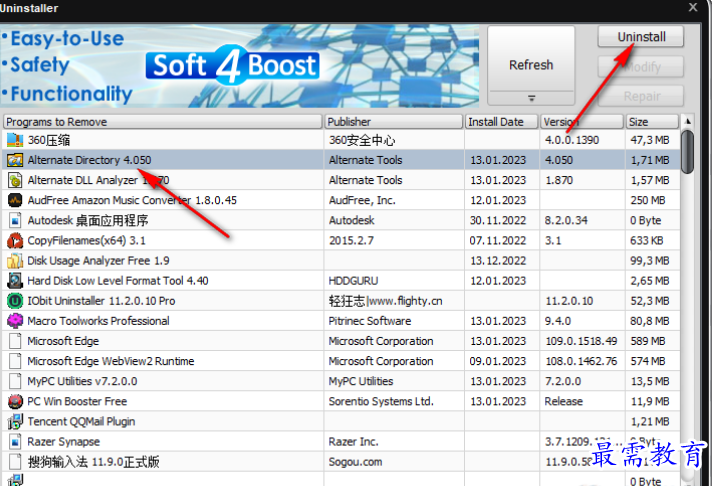Select the Razer Synapse entry
The height and width of the screenshot is (486, 713).
[x=341, y=441]
